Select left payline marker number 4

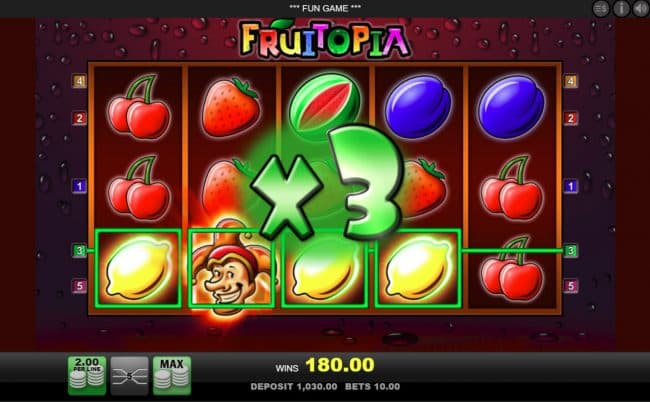pos(79,81)
